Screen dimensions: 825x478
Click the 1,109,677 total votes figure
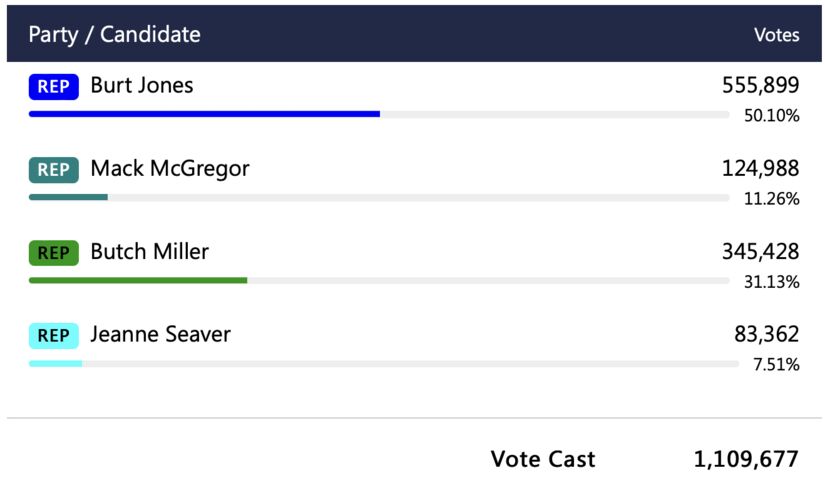coord(746,459)
